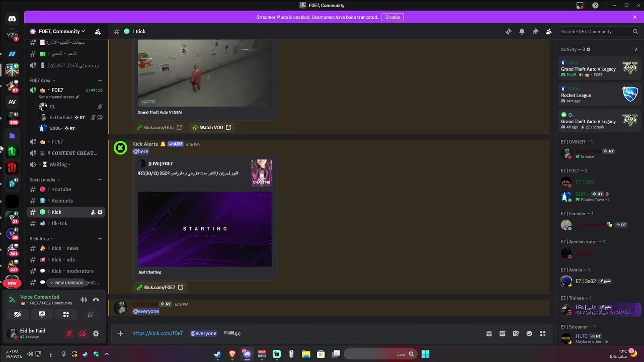Unmute the microphone in user panel
This screenshot has height=362, width=644.
[69, 333]
